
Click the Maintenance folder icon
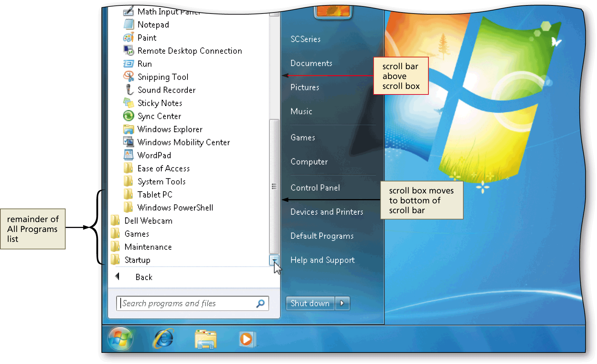(x=115, y=247)
